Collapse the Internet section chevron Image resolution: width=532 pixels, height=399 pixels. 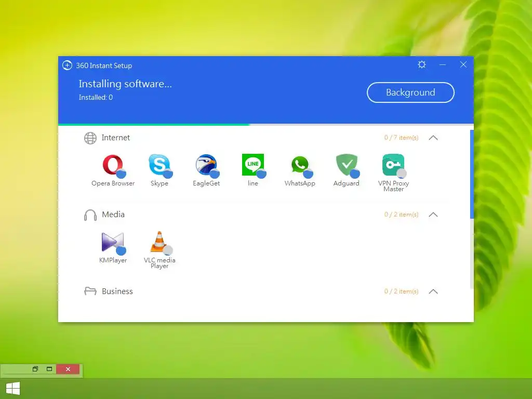(x=433, y=138)
